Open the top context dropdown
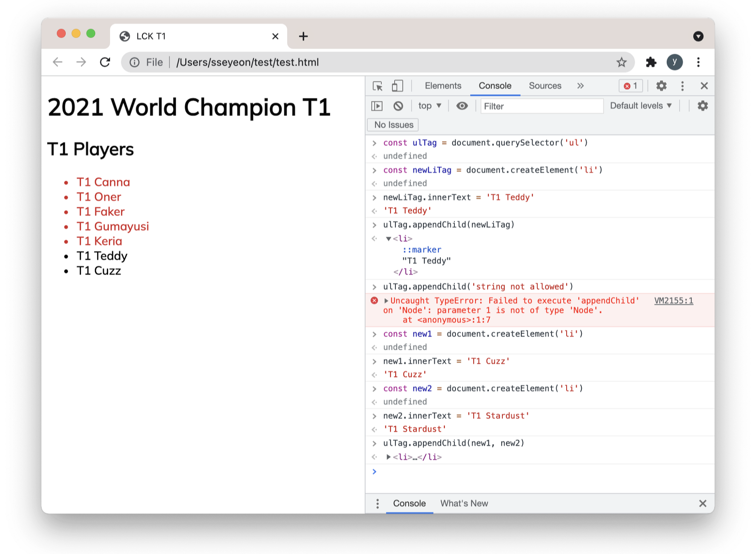Screen dimensions: 756x554 429,106
